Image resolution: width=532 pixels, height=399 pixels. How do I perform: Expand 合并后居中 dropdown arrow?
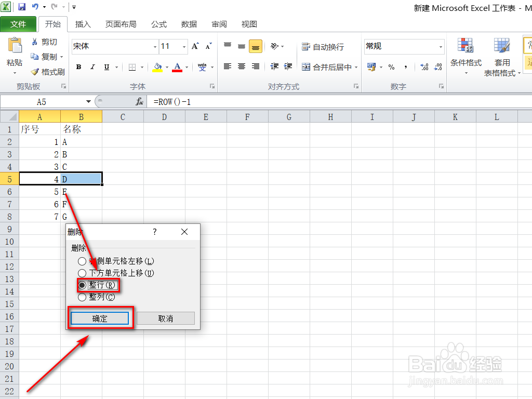coord(356,67)
